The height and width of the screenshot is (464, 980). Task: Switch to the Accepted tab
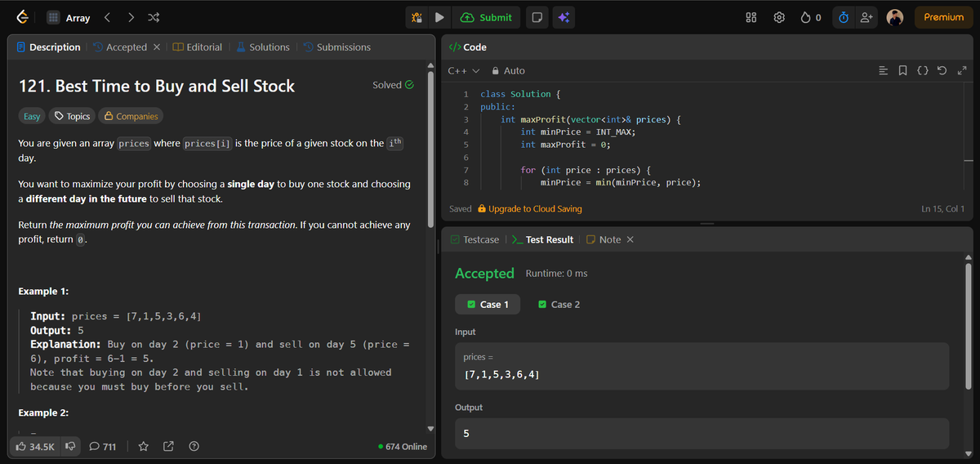120,47
